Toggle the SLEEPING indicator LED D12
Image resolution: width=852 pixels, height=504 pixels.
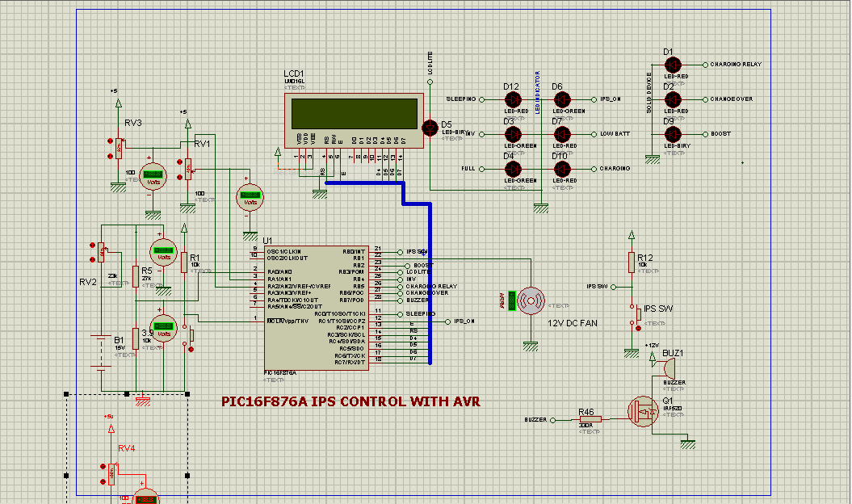pyautogui.click(x=512, y=99)
